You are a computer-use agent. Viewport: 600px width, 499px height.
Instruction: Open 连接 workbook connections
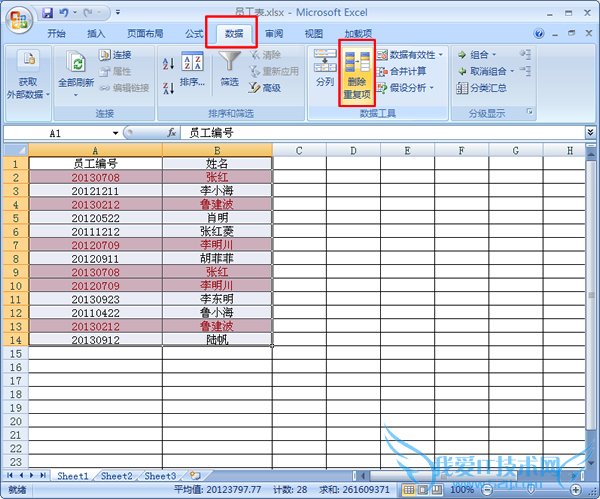pos(115,55)
